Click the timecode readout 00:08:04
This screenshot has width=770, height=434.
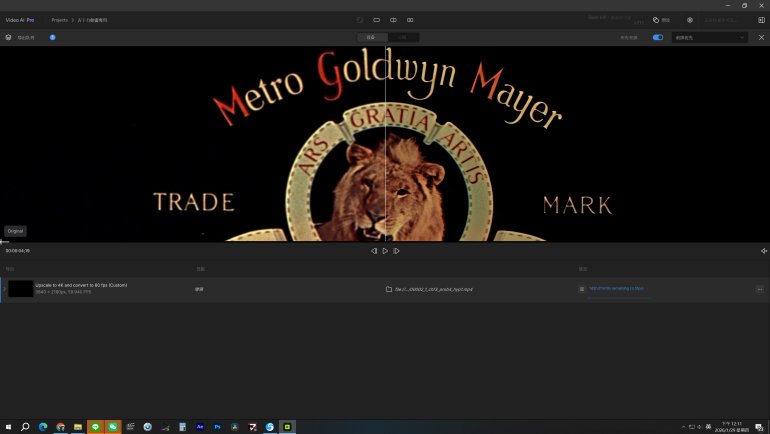[18, 251]
